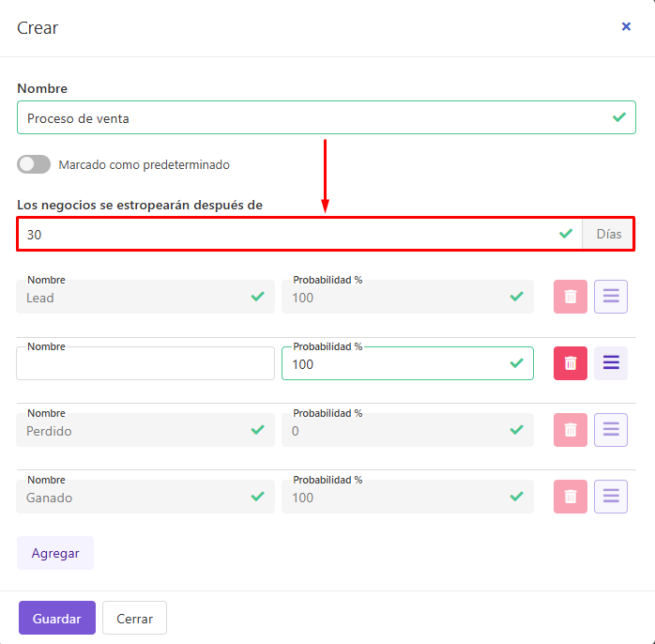
Task: Click the empty stage name field
Action: 145,363
